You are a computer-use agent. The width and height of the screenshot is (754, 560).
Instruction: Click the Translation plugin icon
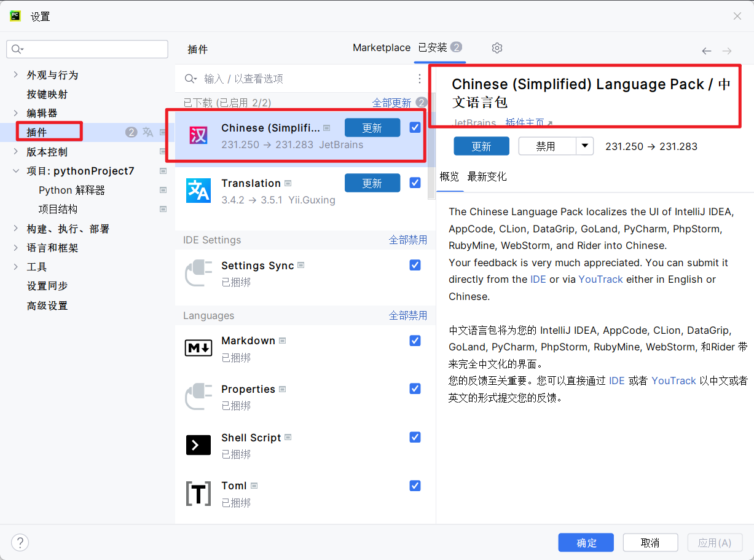pos(198,191)
